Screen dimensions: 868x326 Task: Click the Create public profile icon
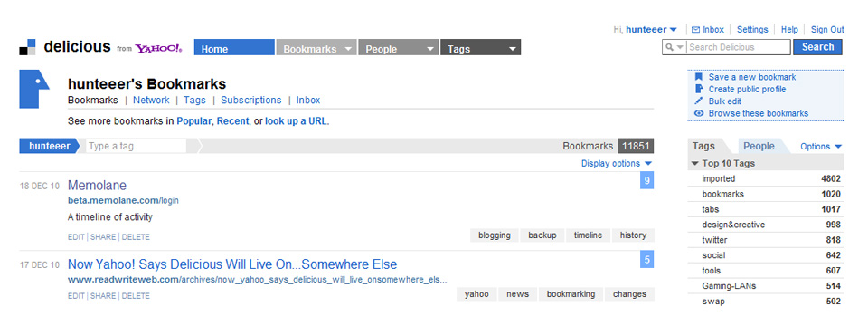click(699, 89)
